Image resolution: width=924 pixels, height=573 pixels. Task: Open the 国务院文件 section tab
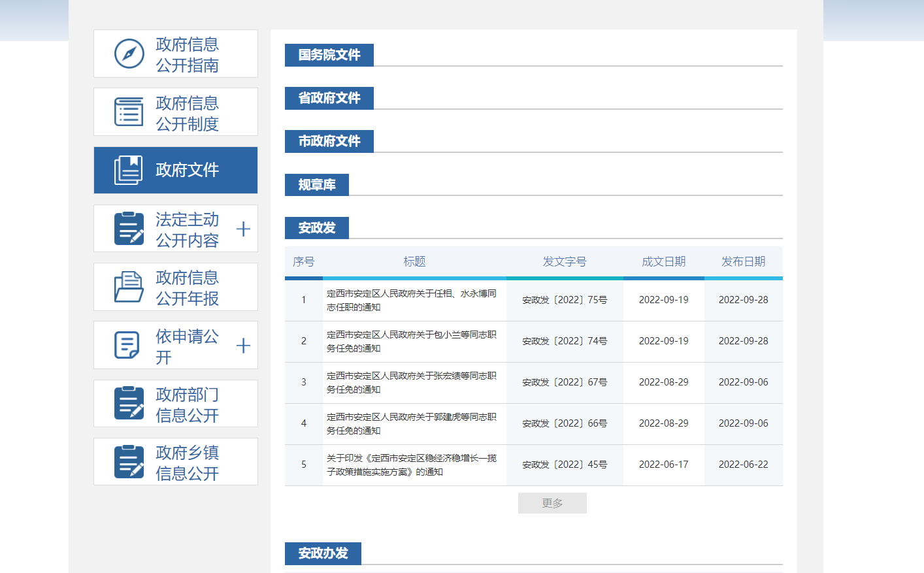tap(329, 55)
